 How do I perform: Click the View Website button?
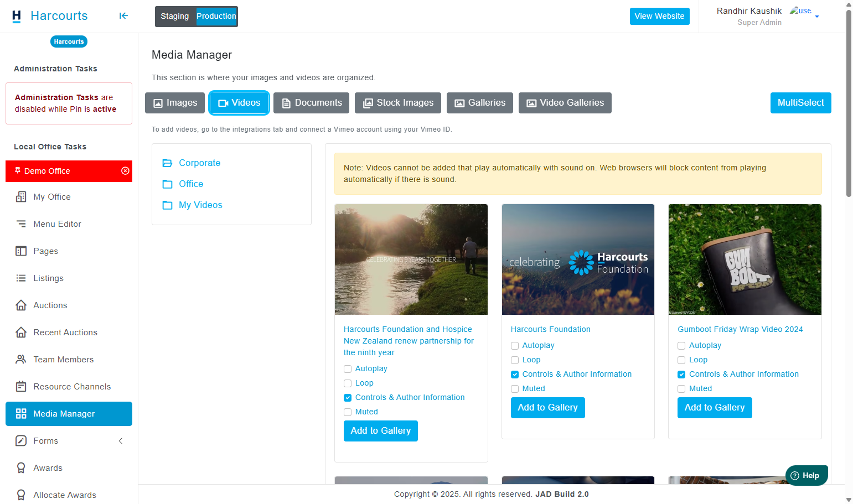660,16
